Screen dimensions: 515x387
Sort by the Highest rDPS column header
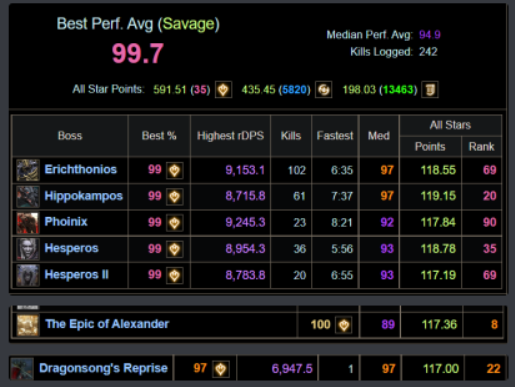pos(230,136)
